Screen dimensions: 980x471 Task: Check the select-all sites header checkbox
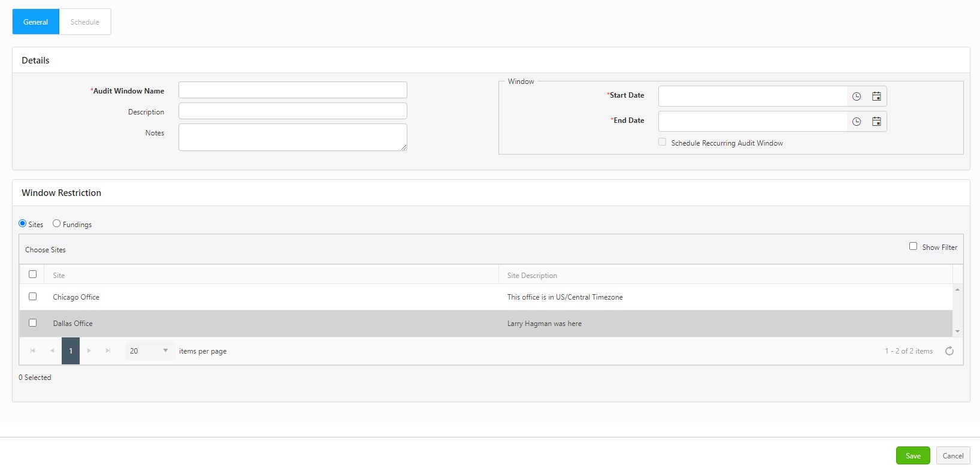click(33, 274)
